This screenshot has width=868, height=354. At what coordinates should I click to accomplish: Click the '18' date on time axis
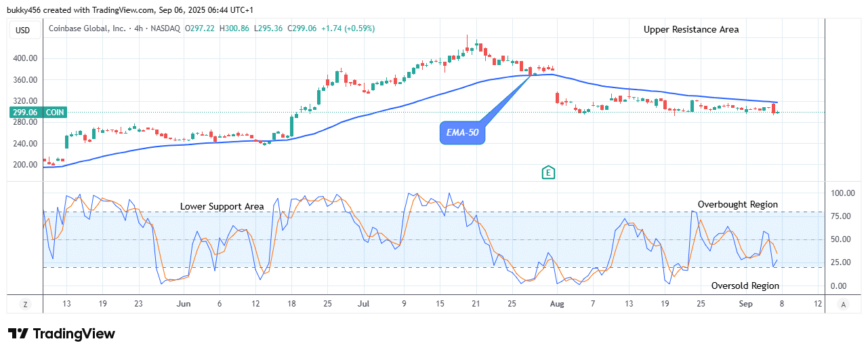pyautogui.click(x=292, y=304)
